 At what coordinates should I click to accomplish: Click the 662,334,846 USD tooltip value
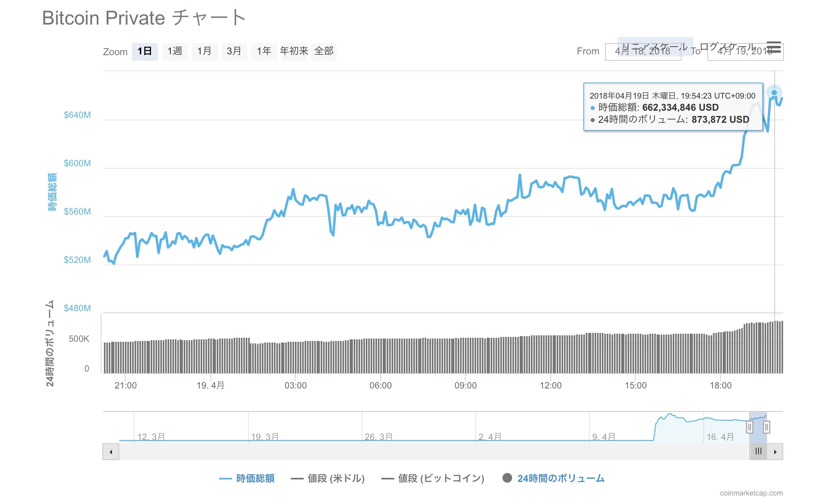pyautogui.click(x=680, y=107)
